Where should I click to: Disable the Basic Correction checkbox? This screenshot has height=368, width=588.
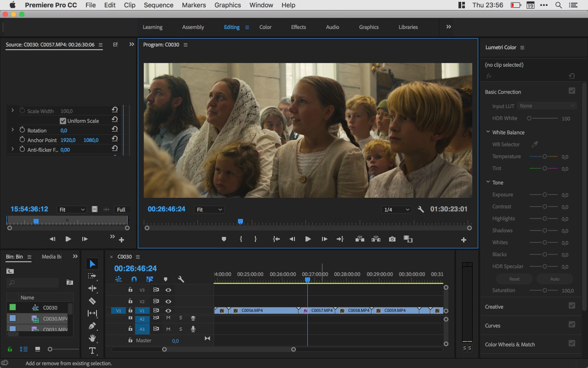[x=571, y=91]
